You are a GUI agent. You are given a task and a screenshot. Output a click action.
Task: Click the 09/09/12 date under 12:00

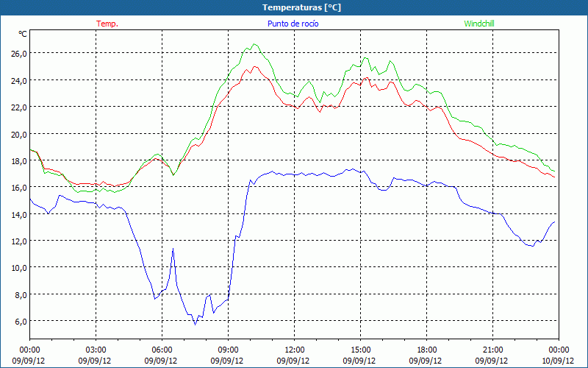293,361
